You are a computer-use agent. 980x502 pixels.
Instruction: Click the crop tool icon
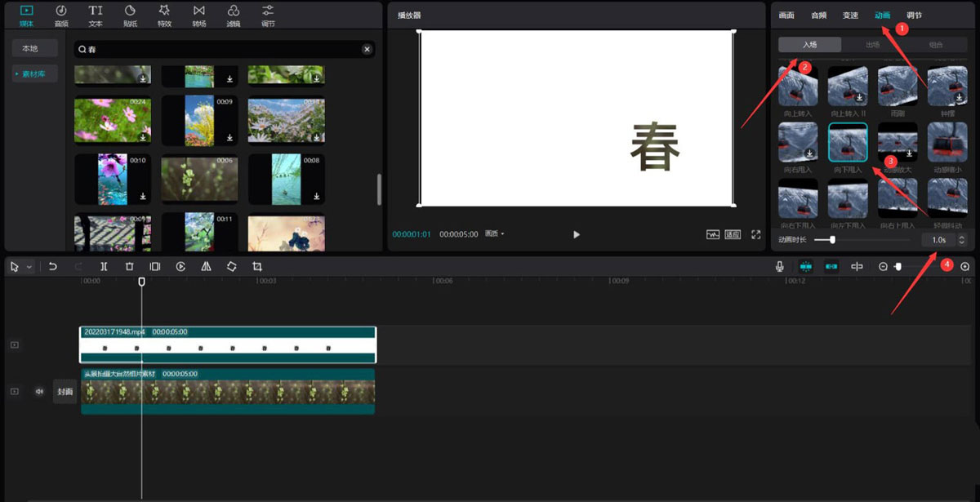pos(257,266)
